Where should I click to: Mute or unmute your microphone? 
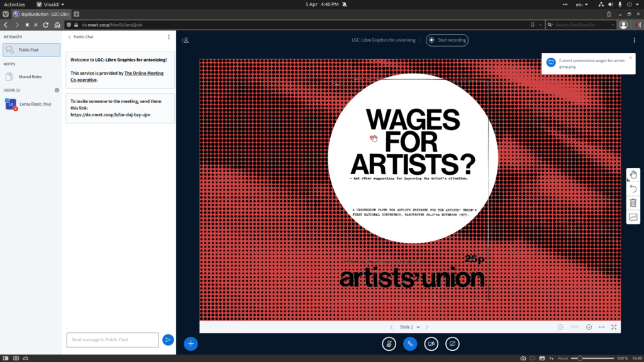tap(389, 344)
